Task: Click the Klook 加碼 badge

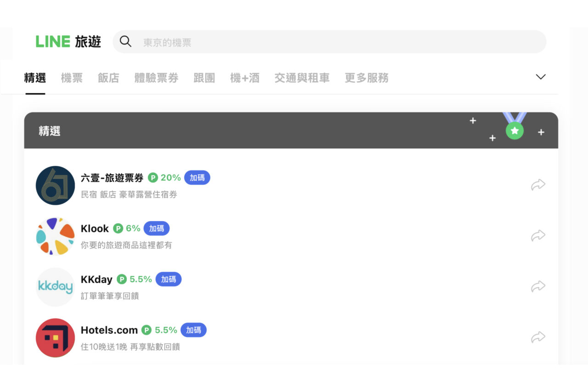Action: coord(157,228)
